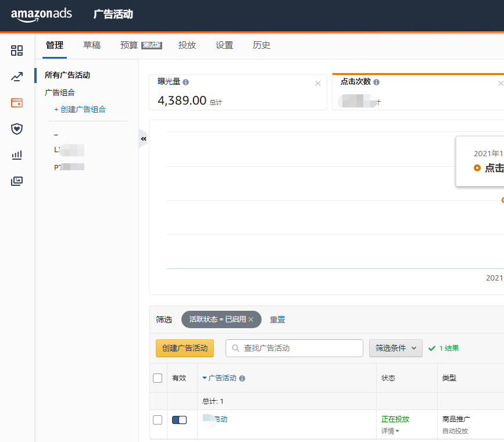Collapse the left panel with double-arrow
504x442 pixels.
[x=144, y=139]
